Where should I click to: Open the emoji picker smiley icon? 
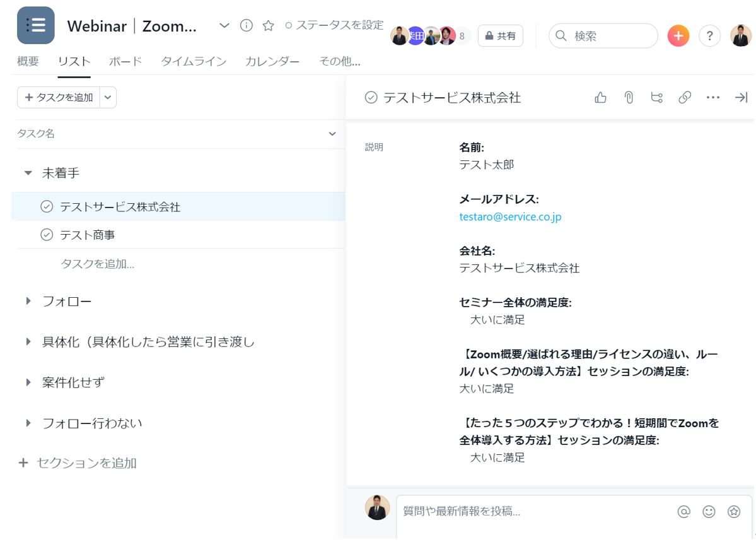[x=709, y=512]
